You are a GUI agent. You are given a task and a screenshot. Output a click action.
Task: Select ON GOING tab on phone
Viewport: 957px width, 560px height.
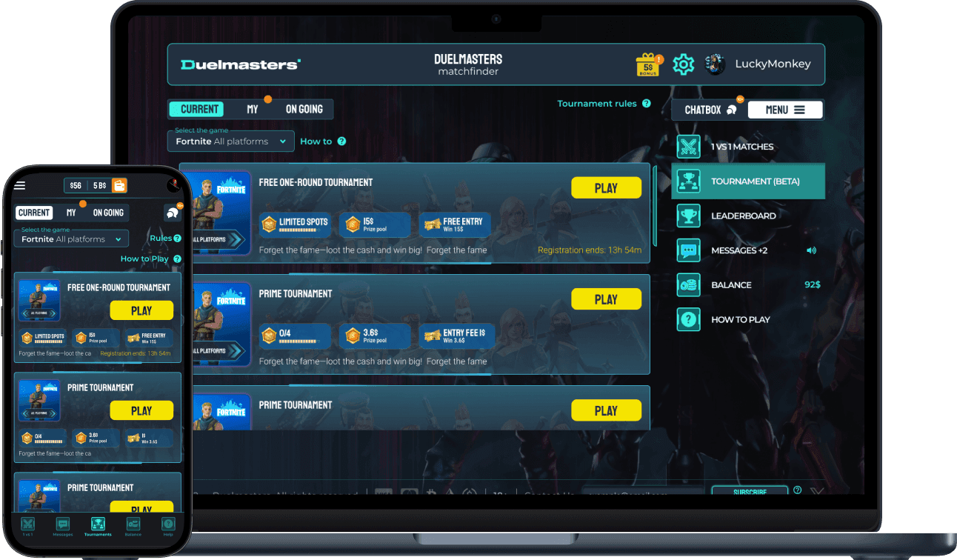[x=108, y=213]
